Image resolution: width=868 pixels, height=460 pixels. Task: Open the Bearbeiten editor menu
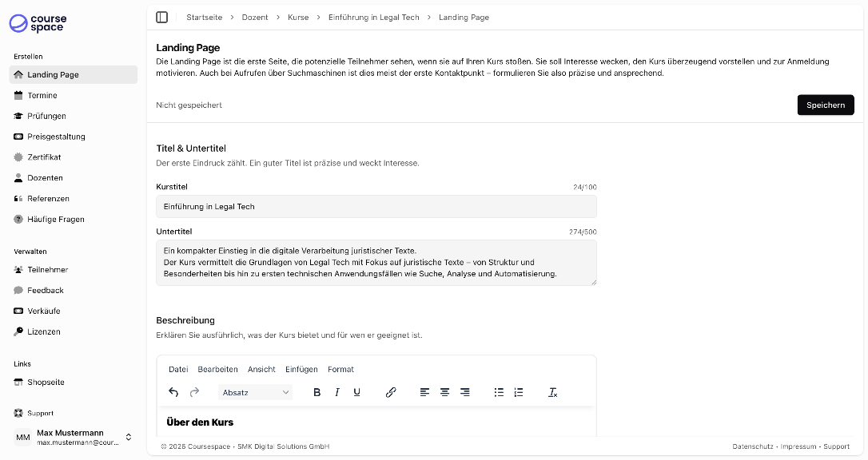click(x=218, y=369)
